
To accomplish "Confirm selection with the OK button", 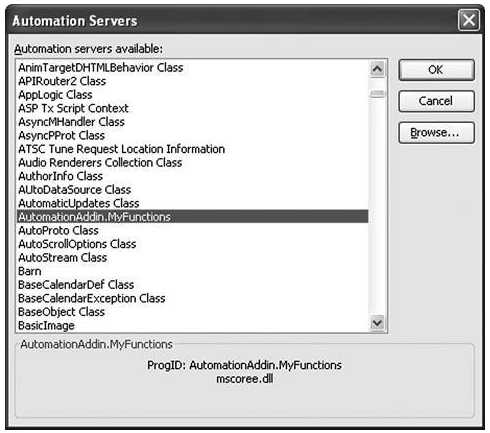I will [436, 70].
